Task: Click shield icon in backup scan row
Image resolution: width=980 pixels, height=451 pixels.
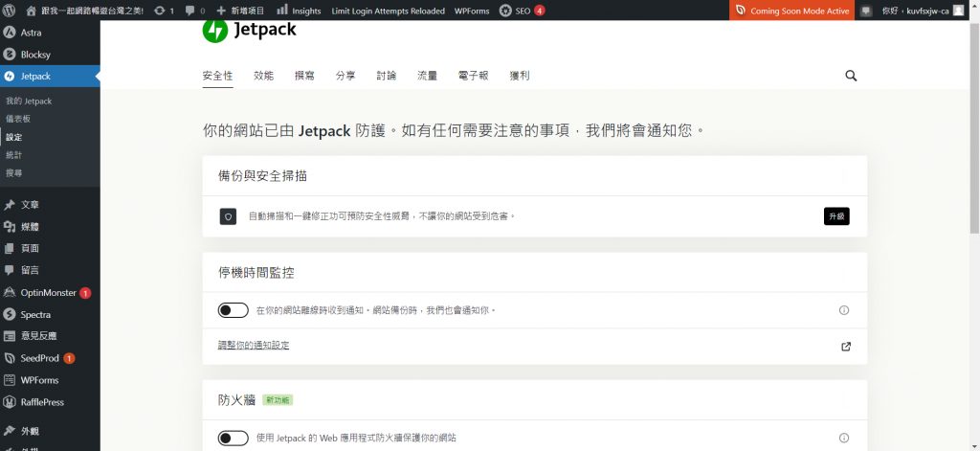Action: point(228,216)
